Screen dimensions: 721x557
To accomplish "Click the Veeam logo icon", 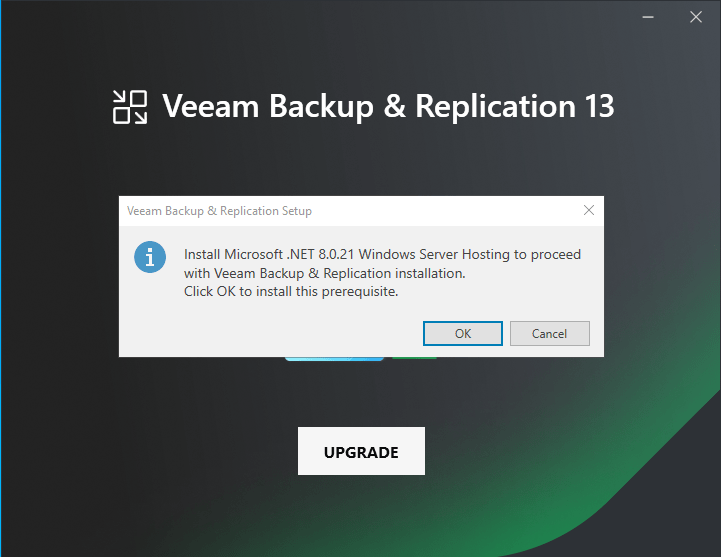I will click(130, 107).
